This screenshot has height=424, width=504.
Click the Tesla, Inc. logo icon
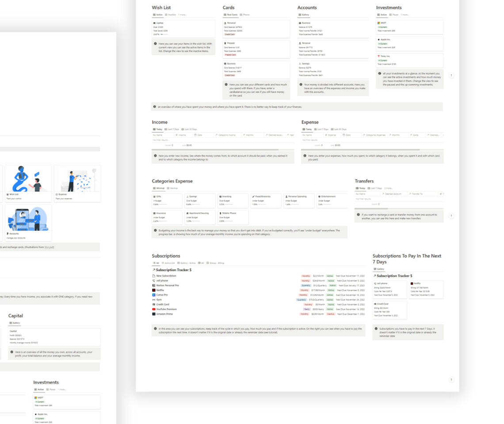378,56
